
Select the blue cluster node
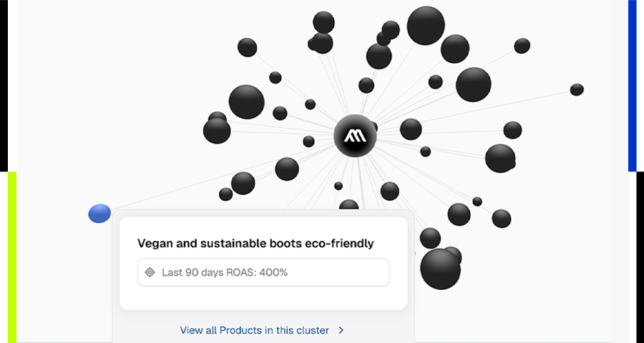(99, 213)
